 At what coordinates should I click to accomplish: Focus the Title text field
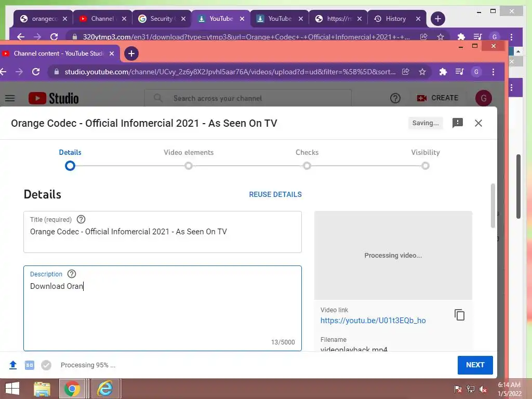pos(163,232)
